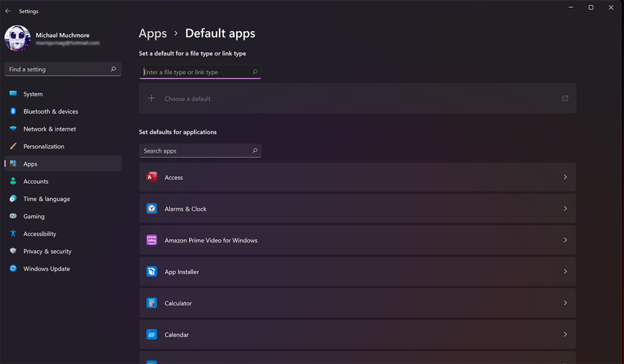Expand the Calculator row chevron
The width and height of the screenshot is (624, 364).
[x=565, y=303]
